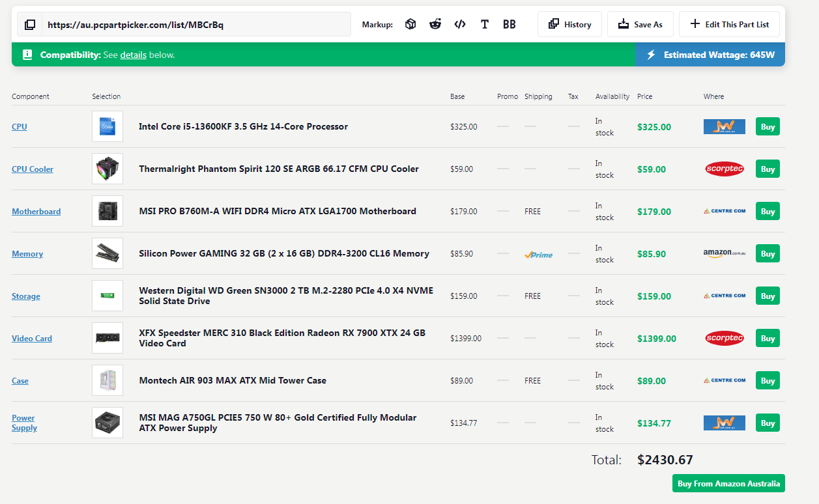Select PCPartPicker markup cube icon
The height and width of the screenshot is (504, 819).
[410, 24]
